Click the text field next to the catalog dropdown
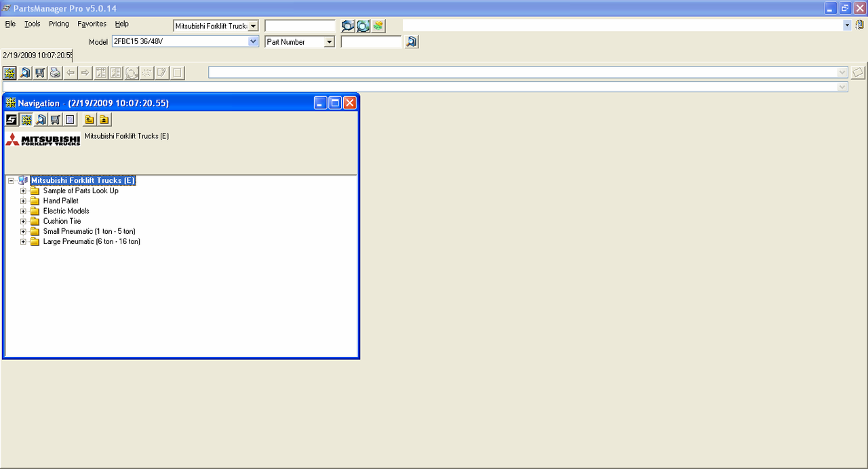The image size is (868, 469). click(x=300, y=26)
